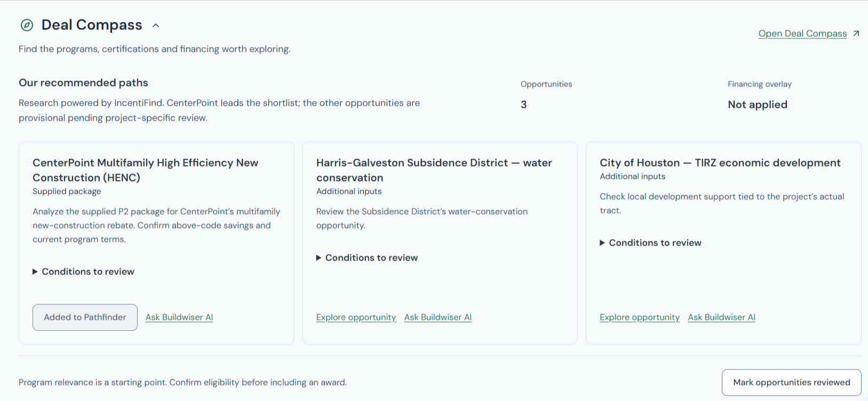Screen dimensions: 868x401
Task: Click the 'Review the Subsidence District's water-conservation' description
Action: pos(422,218)
